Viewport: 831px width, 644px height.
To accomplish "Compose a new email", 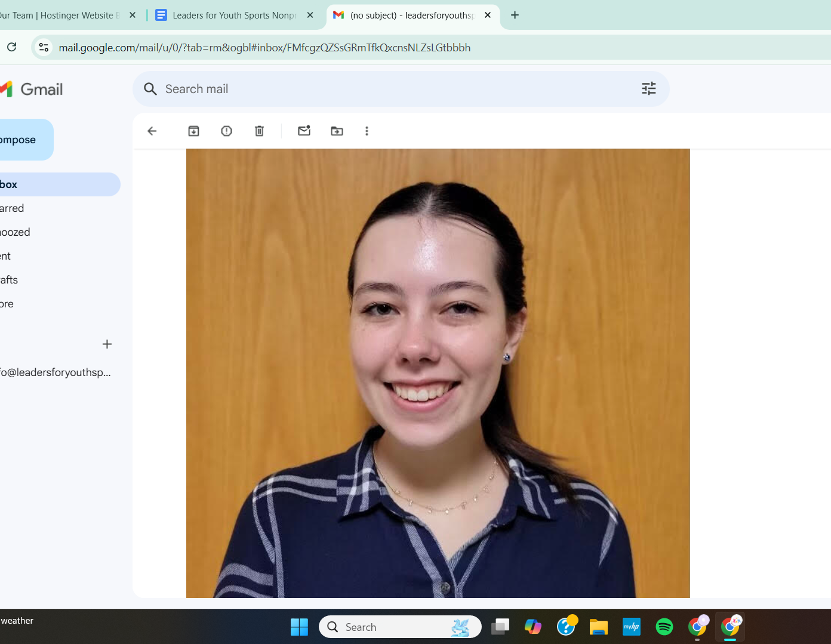I will coord(26,140).
